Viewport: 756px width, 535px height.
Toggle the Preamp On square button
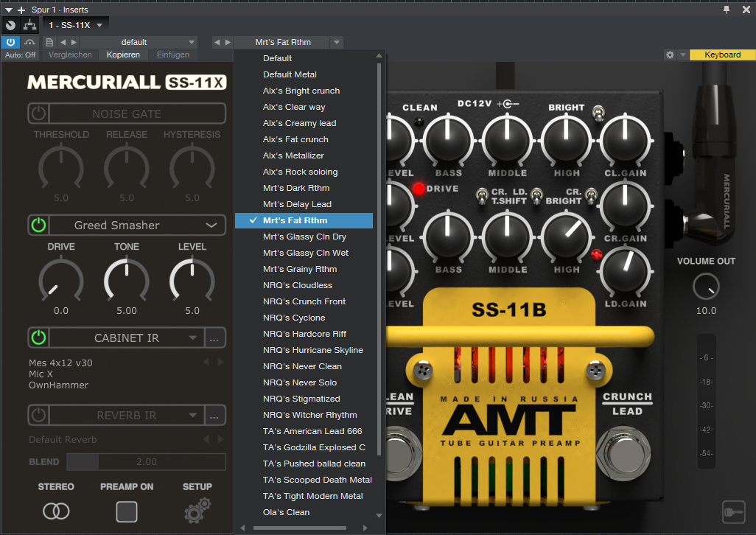click(x=127, y=511)
